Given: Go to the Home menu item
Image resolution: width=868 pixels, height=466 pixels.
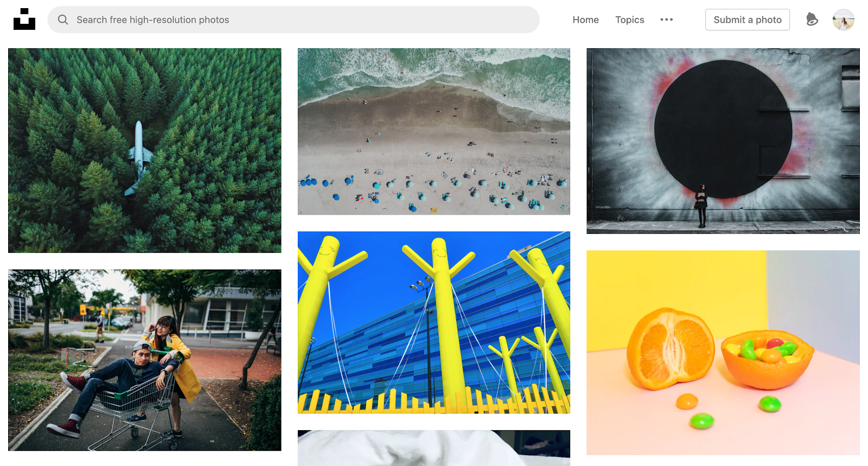Looking at the screenshot, I should pyautogui.click(x=585, y=20).
